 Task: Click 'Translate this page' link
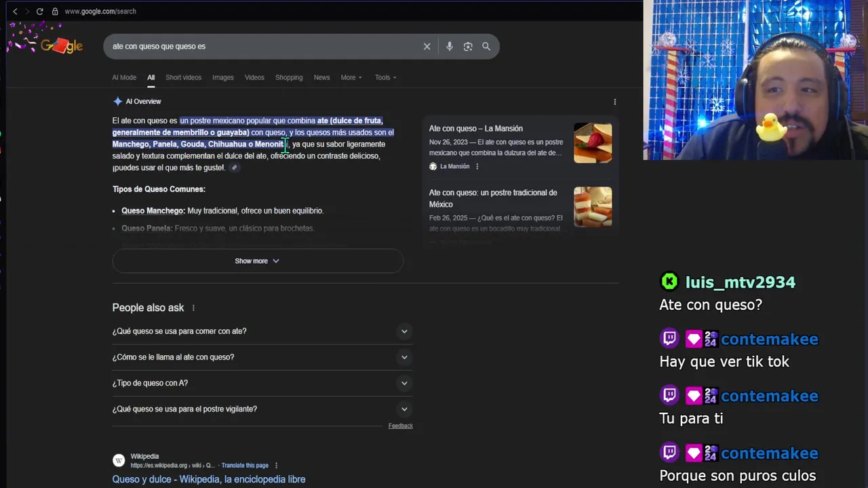point(245,466)
